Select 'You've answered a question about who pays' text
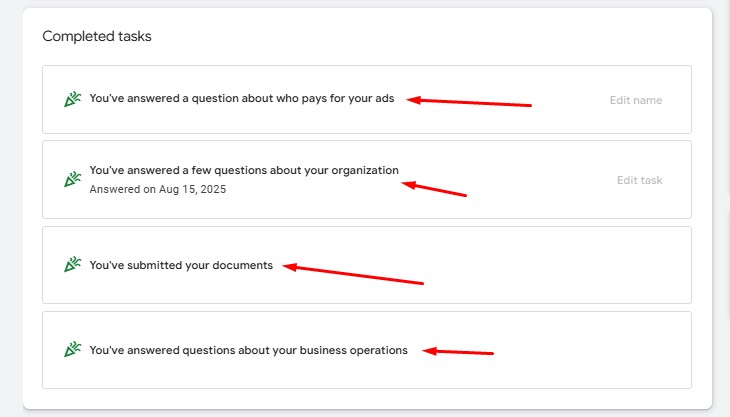The height and width of the screenshot is (417, 730). 208,98
